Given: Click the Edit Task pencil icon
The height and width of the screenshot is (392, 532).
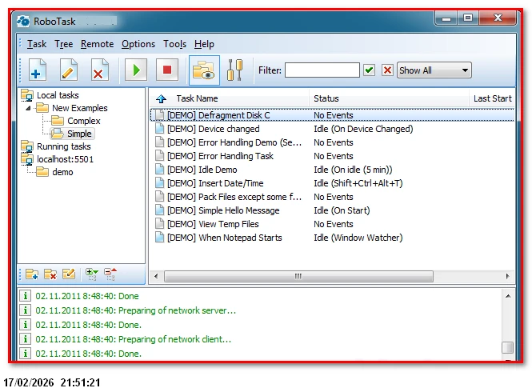Looking at the screenshot, I should point(68,70).
